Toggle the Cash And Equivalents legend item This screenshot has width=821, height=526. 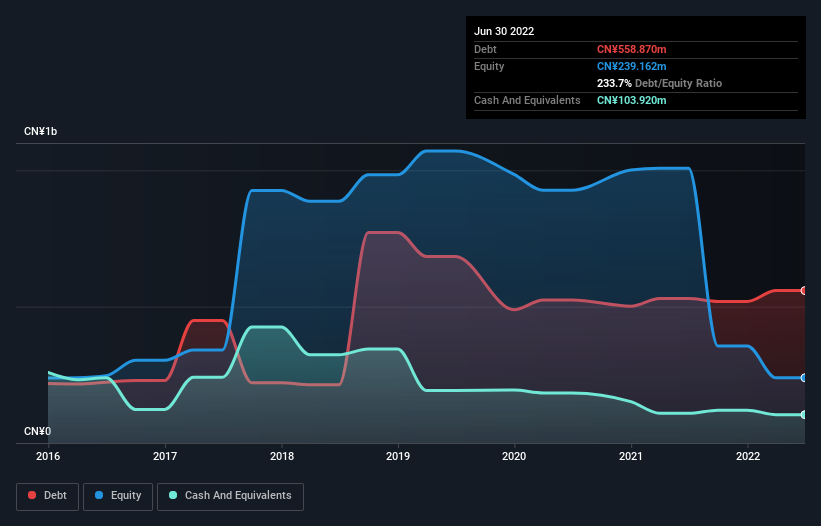(x=230, y=496)
